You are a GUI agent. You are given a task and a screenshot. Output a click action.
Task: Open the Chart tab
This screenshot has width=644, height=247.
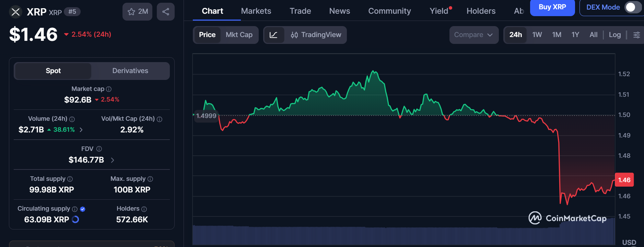(212, 11)
